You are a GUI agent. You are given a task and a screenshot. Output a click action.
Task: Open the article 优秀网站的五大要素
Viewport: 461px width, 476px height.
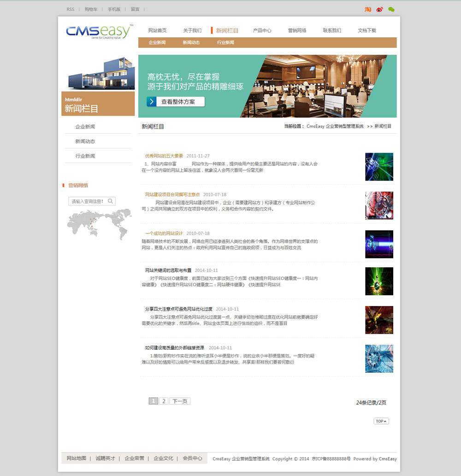click(x=164, y=156)
